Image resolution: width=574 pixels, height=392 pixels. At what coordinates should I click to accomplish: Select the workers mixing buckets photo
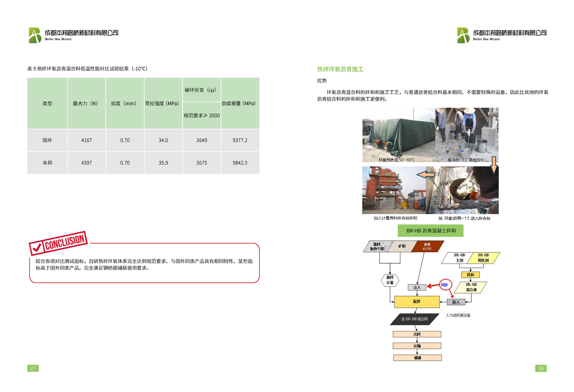pyautogui.click(x=467, y=134)
